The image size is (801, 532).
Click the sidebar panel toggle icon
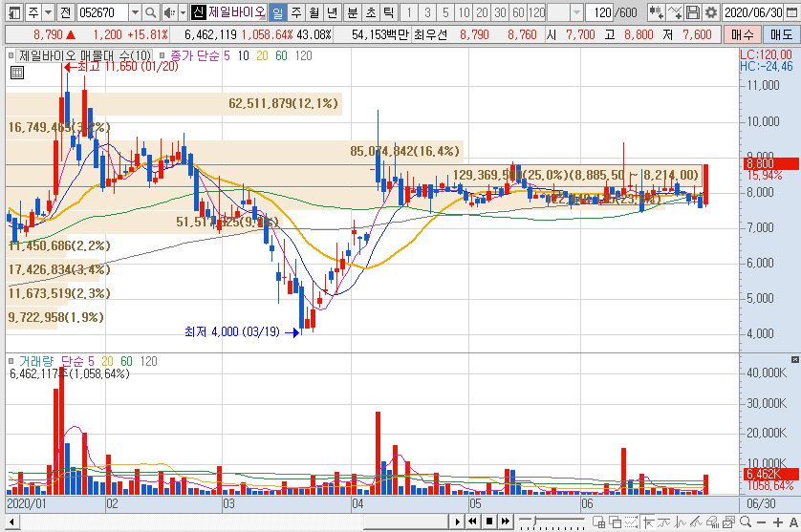(x=14, y=12)
